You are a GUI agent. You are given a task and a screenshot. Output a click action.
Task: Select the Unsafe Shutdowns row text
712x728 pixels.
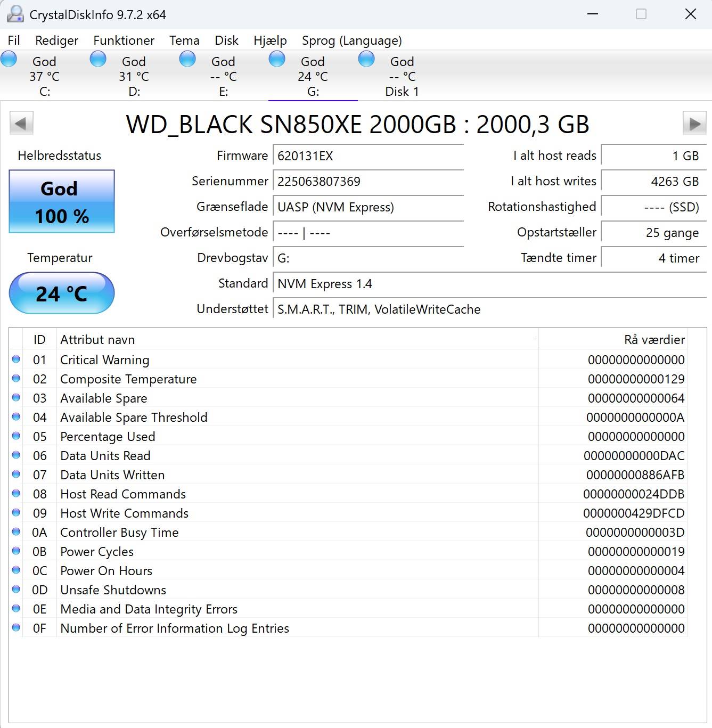tap(113, 590)
